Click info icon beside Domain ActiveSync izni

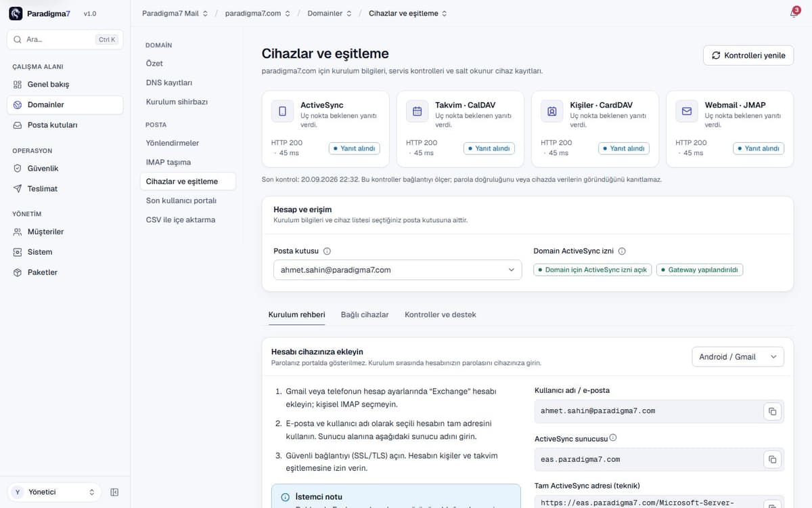pyautogui.click(x=622, y=251)
